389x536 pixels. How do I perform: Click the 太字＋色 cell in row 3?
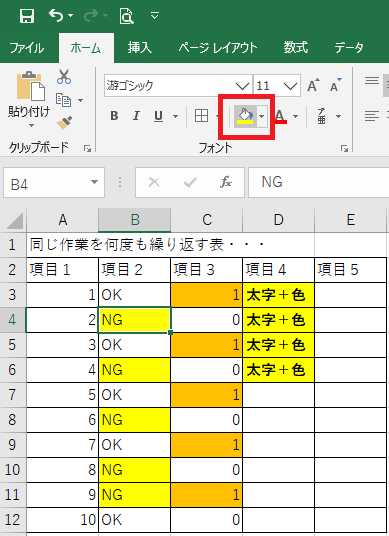click(x=279, y=295)
